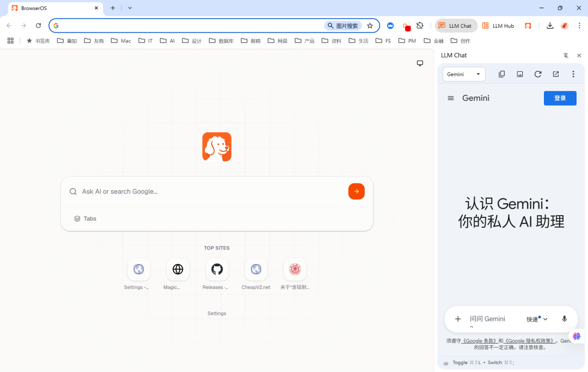Click the Gemini hamburger menu icon
This screenshot has height=372, width=588.
tap(451, 98)
